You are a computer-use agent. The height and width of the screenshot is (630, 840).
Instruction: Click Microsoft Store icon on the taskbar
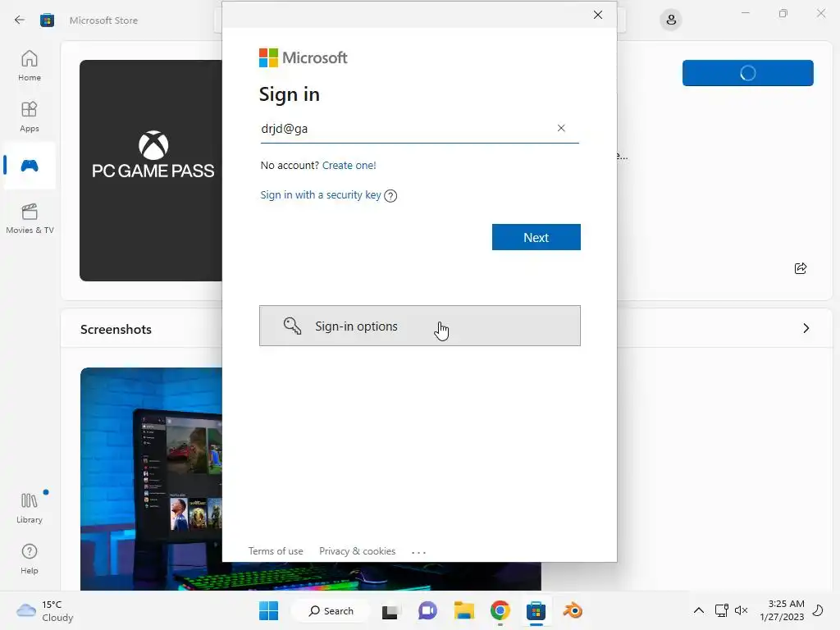coord(536,610)
